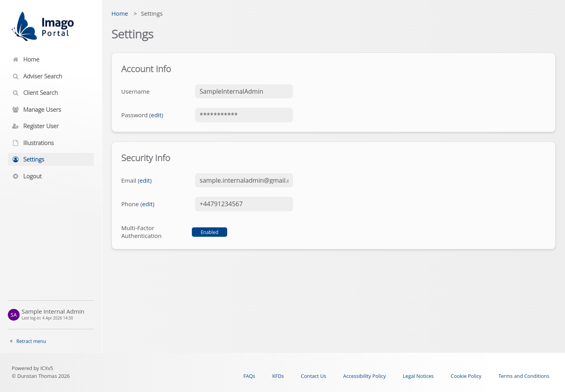The width and height of the screenshot is (565, 392).
Task: Click the Home house icon in sidebar
Action: tap(16, 60)
